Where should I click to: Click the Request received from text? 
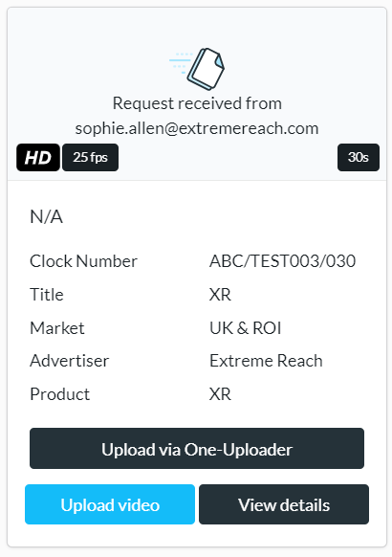197,103
